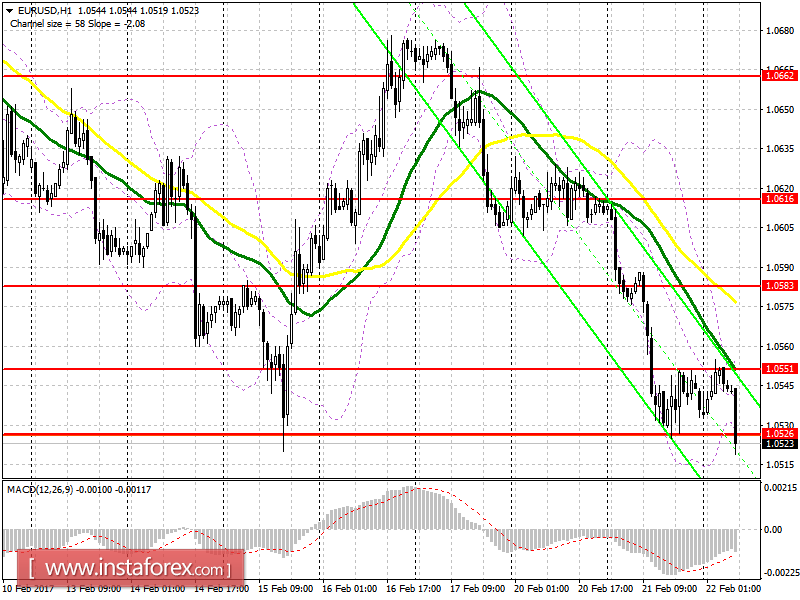Click the 1.0575 value on price axis
The image size is (800, 600).
click(780, 307)
